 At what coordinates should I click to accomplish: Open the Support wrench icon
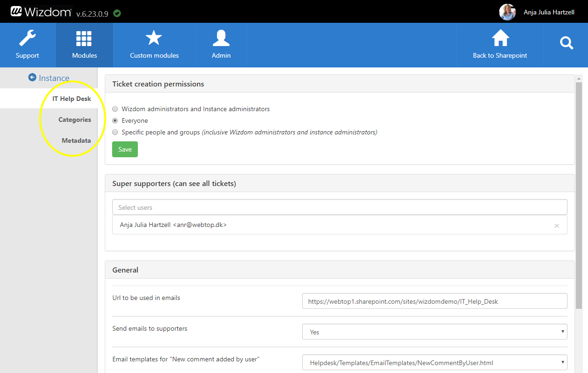27,39
